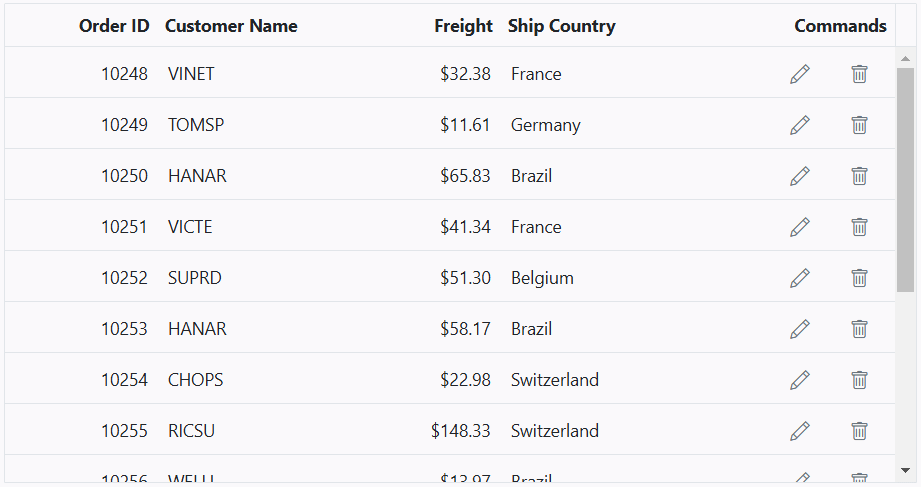
Task: Click the vertical scrollbar thumb
Action: pos(905,180)
